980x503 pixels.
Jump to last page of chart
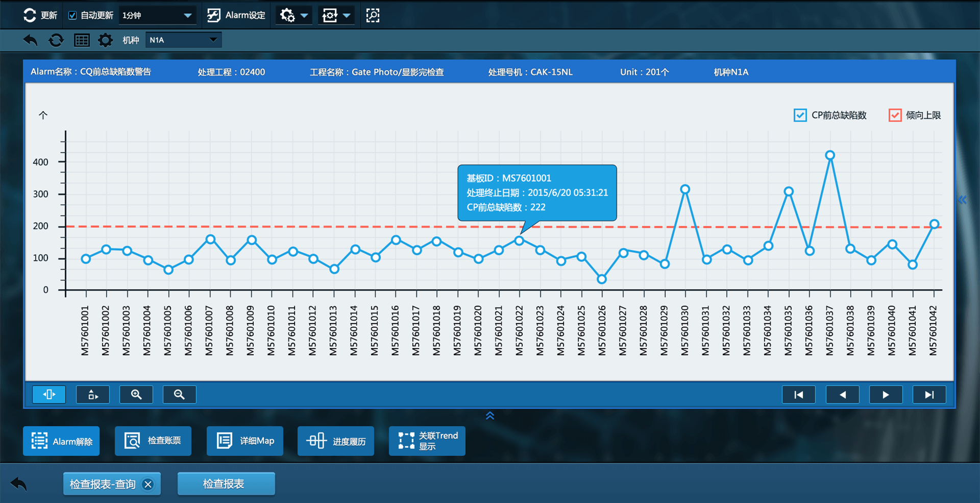click(929, 394)
